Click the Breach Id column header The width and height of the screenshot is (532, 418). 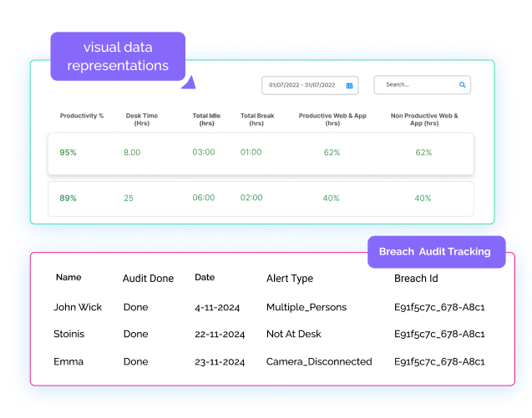(416, 279)
